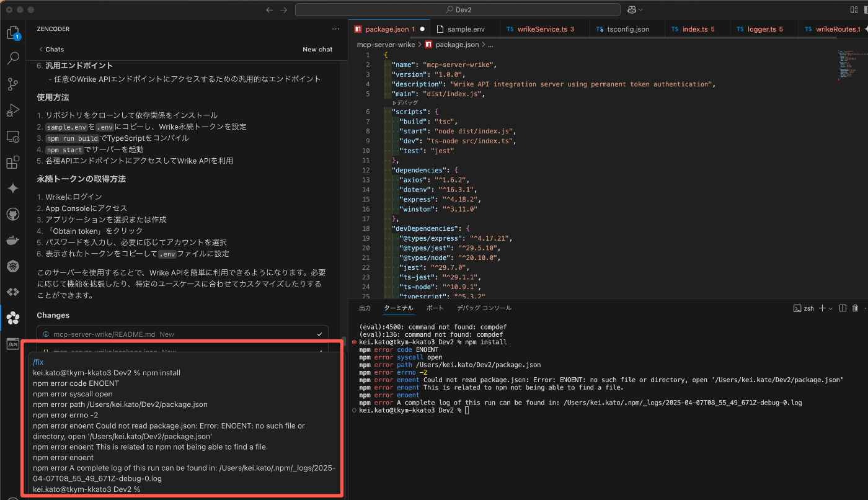Open the ポート panel tab
The height and width of the screenshot is (500, 868).
tap(435, 308)
